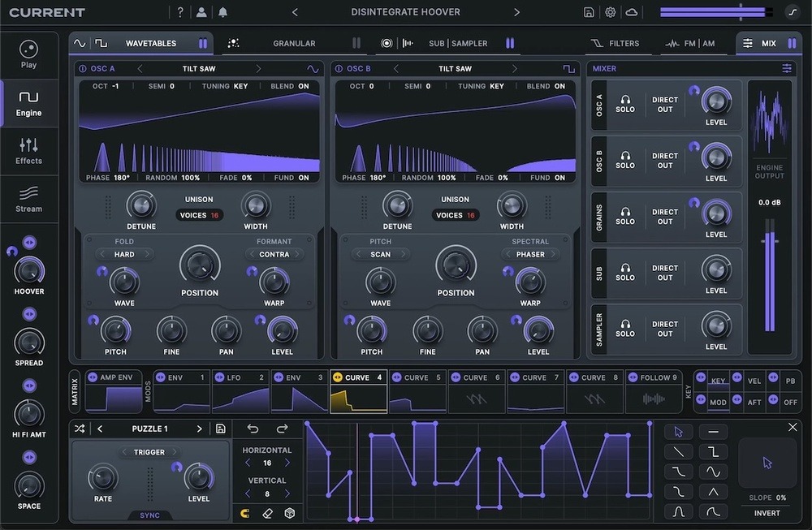Viewport: 812px width, 530px height.
Task: Click the OSC A sine waveform icon
Action: (x=313, y=68)
